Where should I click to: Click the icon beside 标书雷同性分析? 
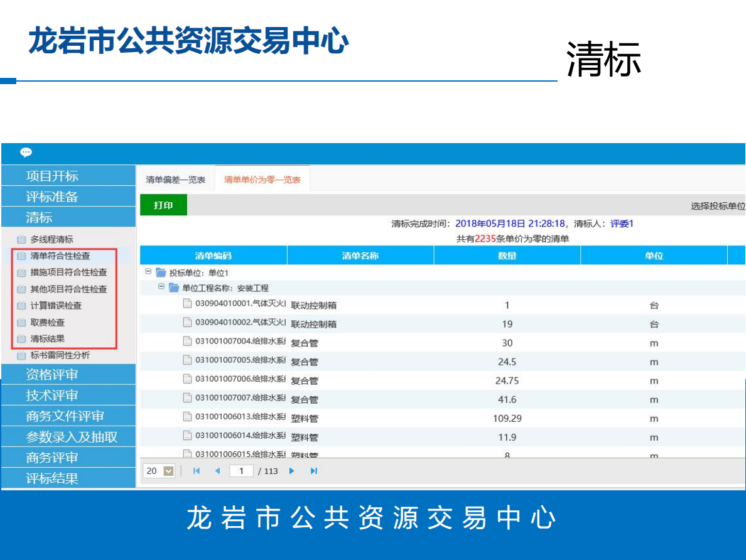click(x=21, y=355)
